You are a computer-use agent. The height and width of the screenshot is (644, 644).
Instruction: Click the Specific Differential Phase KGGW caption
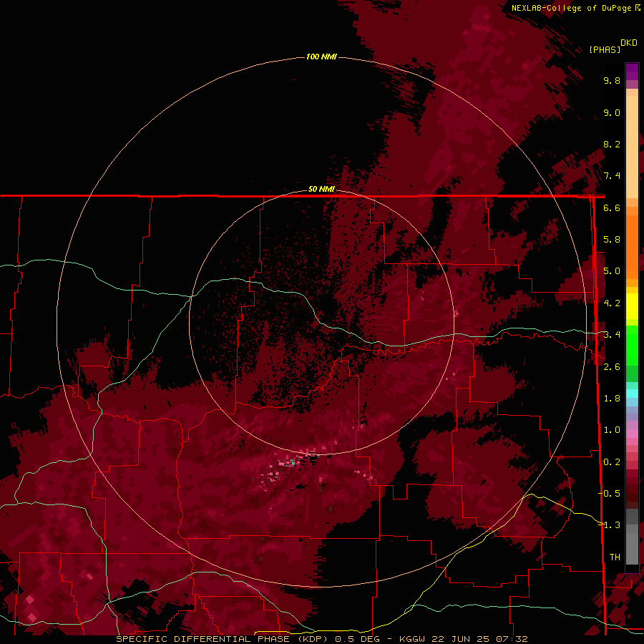[322, 639]
